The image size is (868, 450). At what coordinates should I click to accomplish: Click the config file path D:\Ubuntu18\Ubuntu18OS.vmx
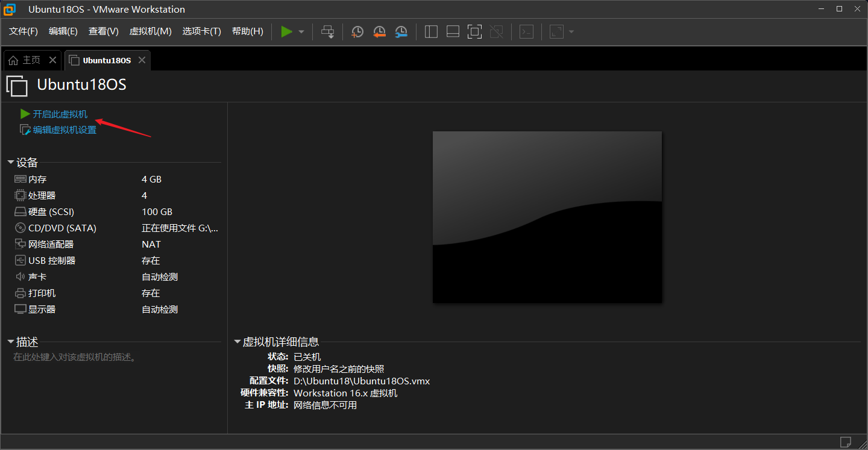pos(362,381)
